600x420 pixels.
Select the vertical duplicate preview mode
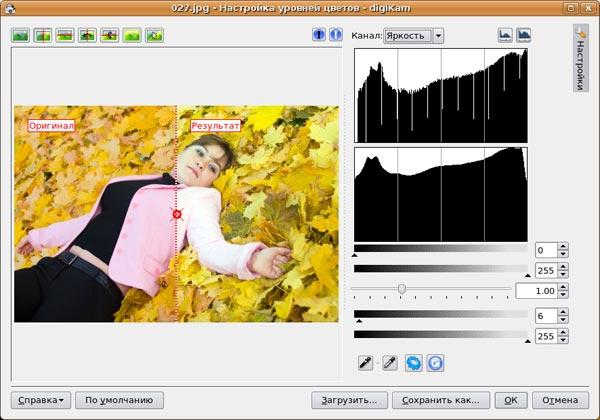(x=87, y=36)
